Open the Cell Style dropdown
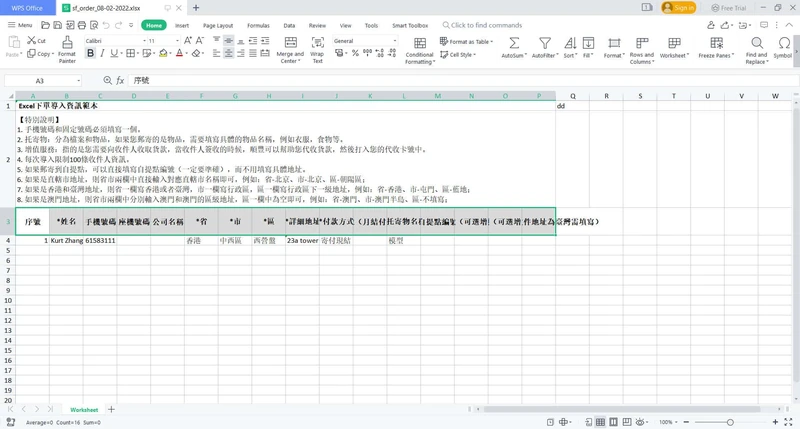 pos(458,55)
